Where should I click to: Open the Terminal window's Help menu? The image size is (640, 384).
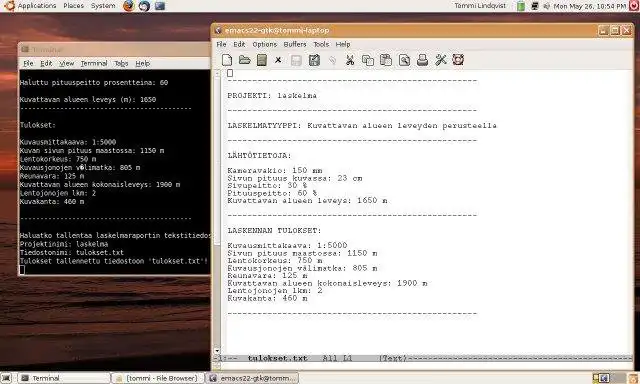(x=142, y=63)
